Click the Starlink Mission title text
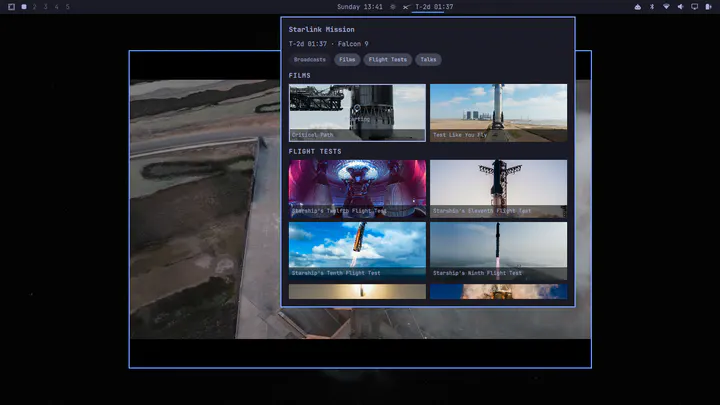The image size is (720, 405). [321, 29]
